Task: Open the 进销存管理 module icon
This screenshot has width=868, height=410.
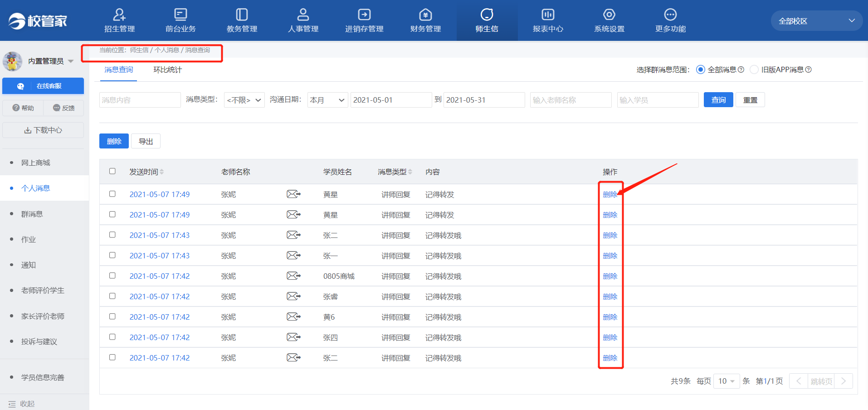Action: click(364, 15)
